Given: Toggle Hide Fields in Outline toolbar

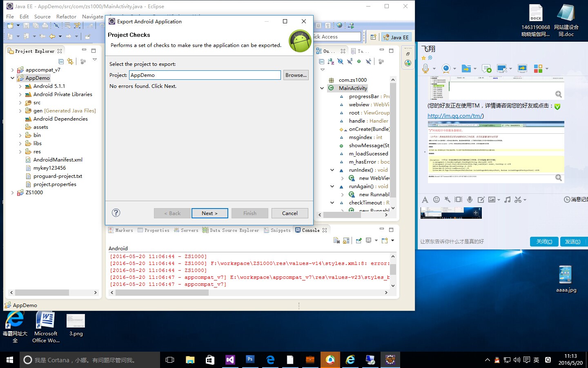Looking at the screenshot, I should coord(340,61).
